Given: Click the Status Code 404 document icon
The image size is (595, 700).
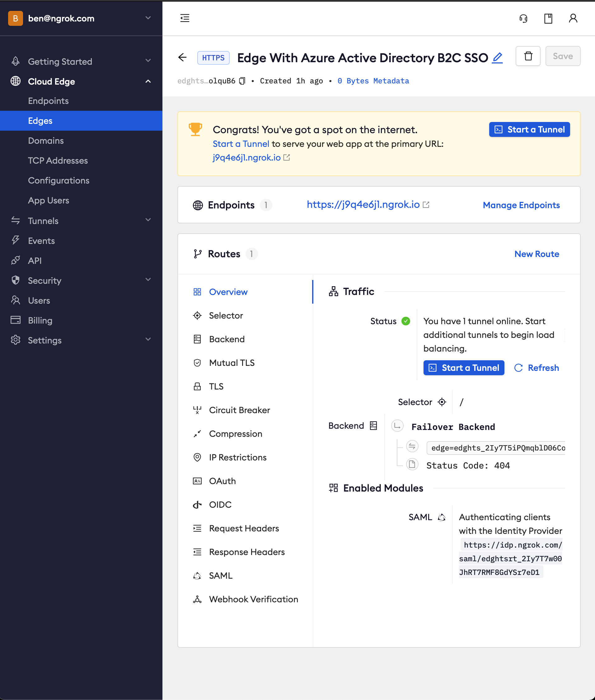Looking at the screenshot, I should point(412,464).
